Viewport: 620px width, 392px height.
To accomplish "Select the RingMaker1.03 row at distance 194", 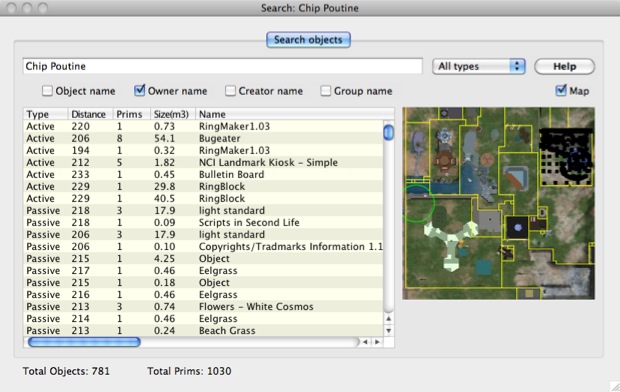I will [203, 150].
